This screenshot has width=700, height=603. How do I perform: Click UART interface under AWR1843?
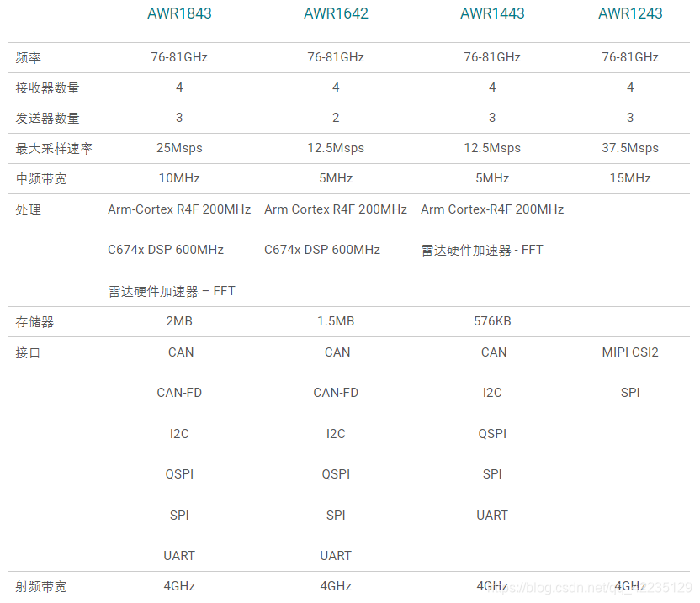pos(179,555)
